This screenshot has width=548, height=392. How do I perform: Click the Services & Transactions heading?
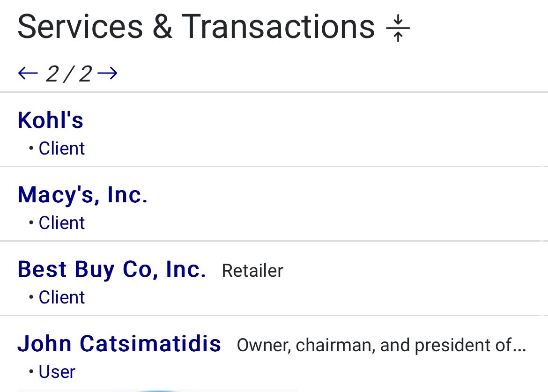(x=196, y=27)
